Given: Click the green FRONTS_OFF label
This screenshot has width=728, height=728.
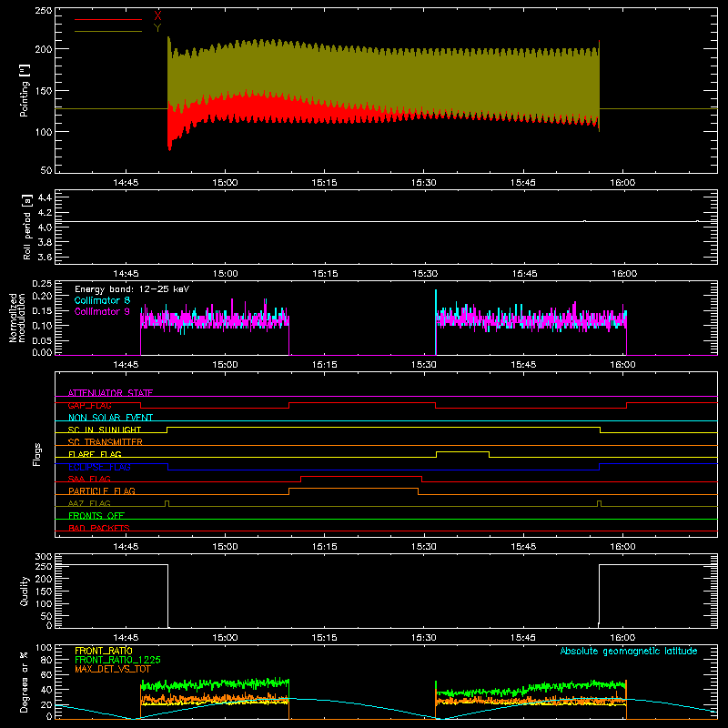Looking at the screenshot, I should point(96,515).
